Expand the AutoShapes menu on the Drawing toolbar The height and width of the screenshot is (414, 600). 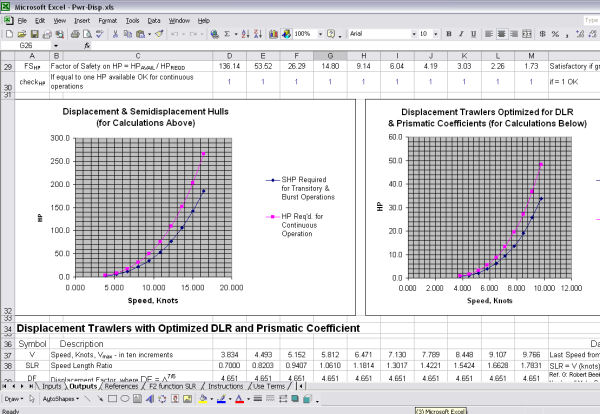[x=62, y=397]
